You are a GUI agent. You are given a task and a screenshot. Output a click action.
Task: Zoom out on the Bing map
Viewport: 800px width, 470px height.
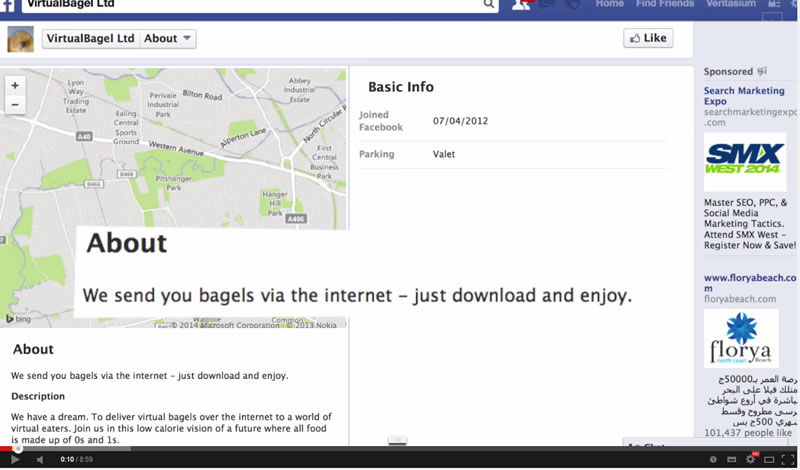(15, 105)
